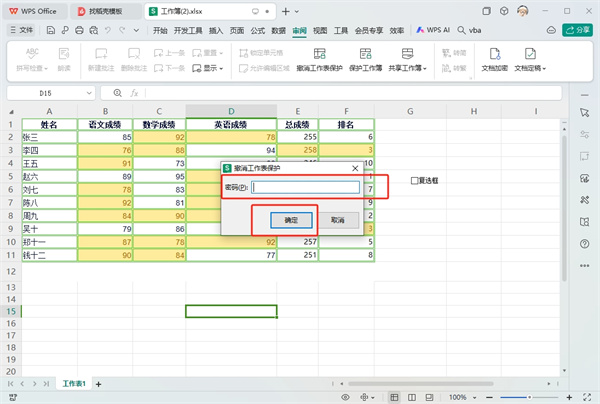The width and height of the screenshot is (600, 404).
Task: Toggle the 复选框 checkbox in the sheet
Action: 415,181
